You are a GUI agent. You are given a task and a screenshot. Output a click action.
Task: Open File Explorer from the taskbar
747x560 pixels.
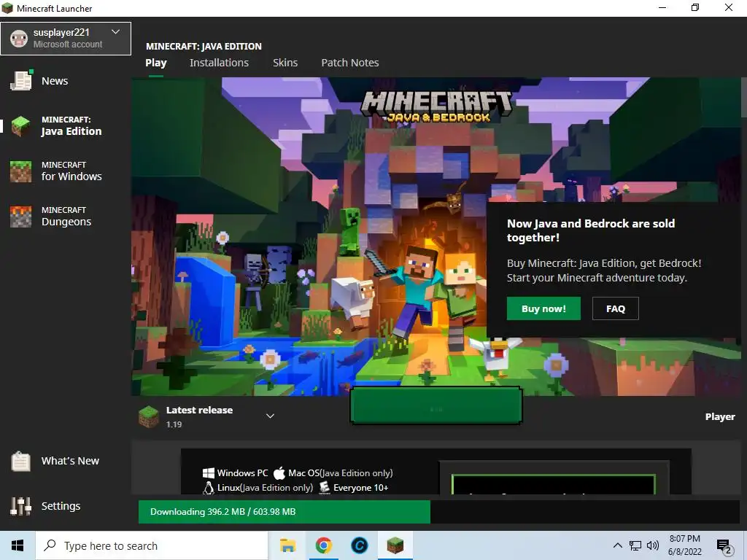287,545
